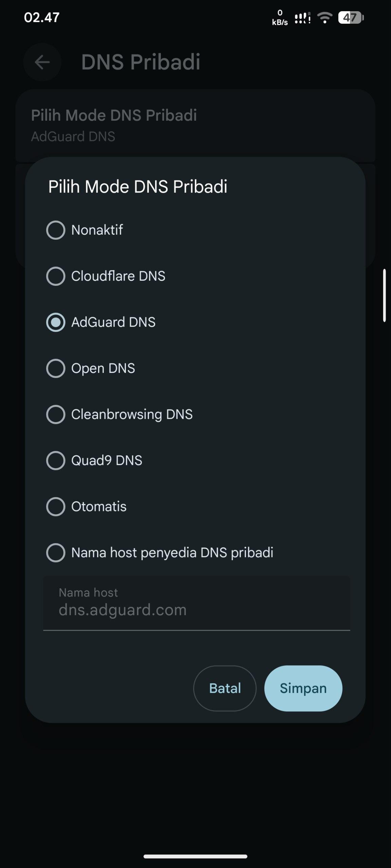The image size is (391, 868).
Task: Tap the status bar clock
Action: (x=42, y=18)
